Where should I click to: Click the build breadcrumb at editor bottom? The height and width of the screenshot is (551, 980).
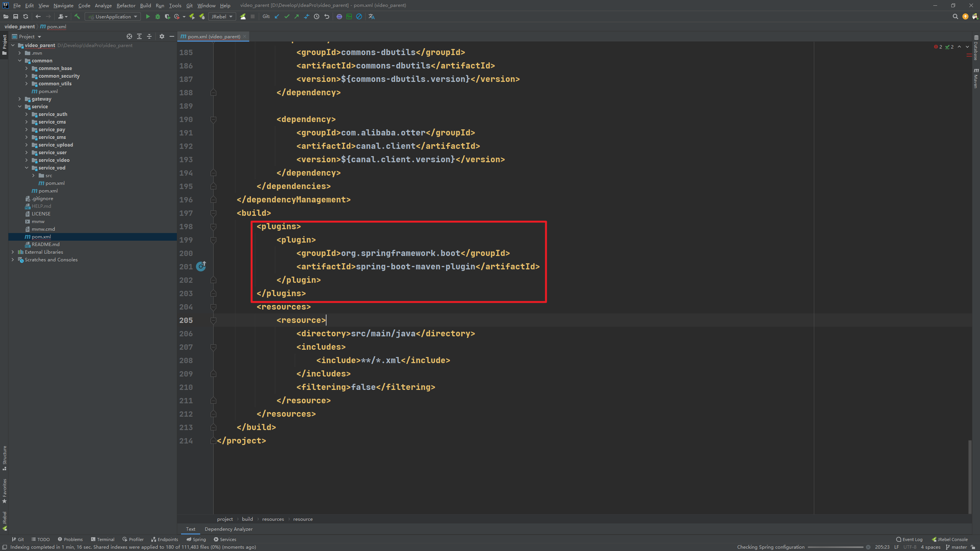coord(247,519)
